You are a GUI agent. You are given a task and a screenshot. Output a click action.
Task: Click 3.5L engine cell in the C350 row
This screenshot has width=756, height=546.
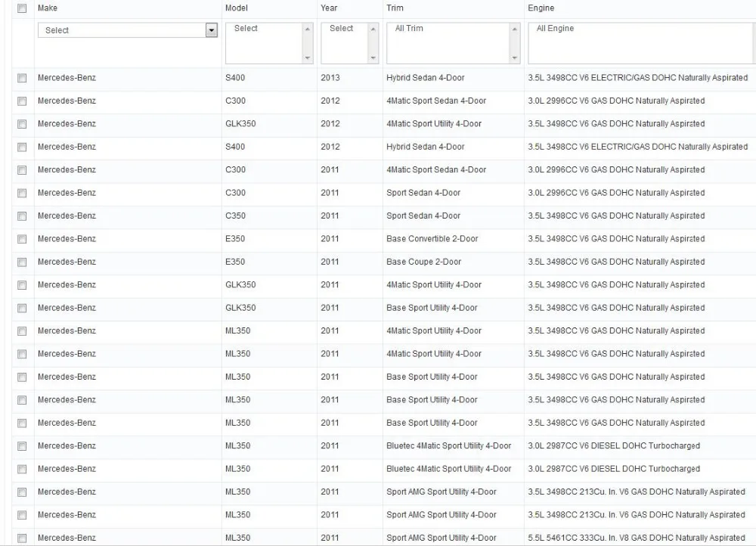point(616,216)
